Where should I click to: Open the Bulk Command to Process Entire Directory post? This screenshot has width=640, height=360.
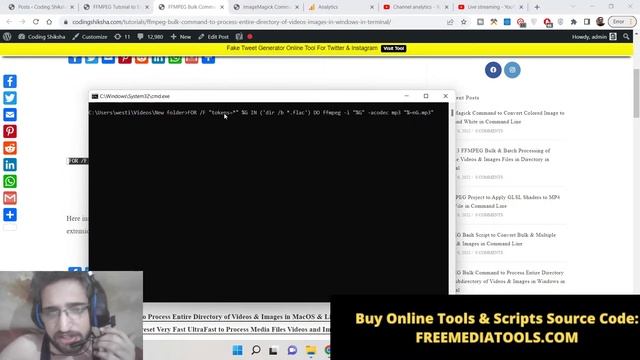pyautogui.click(x=510, y=281)
